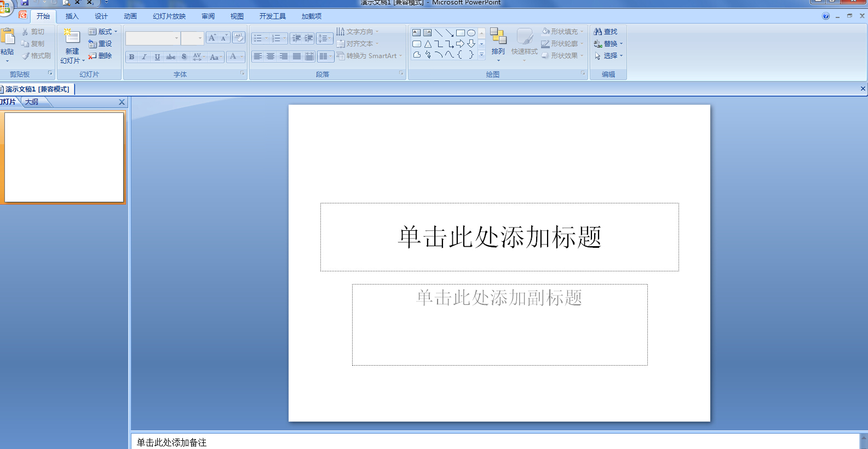Toggle Align Text Right
868x449 pixels.
click(284, 56)
